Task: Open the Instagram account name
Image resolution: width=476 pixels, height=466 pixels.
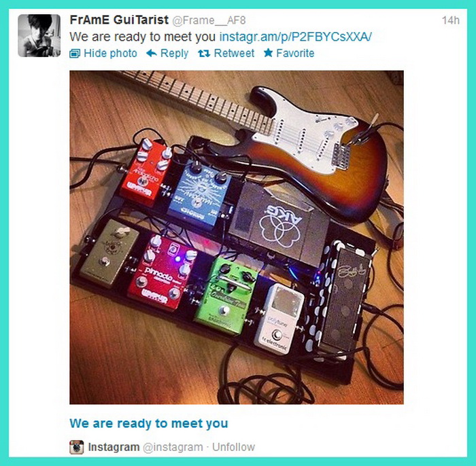Action: coord(114,447)
